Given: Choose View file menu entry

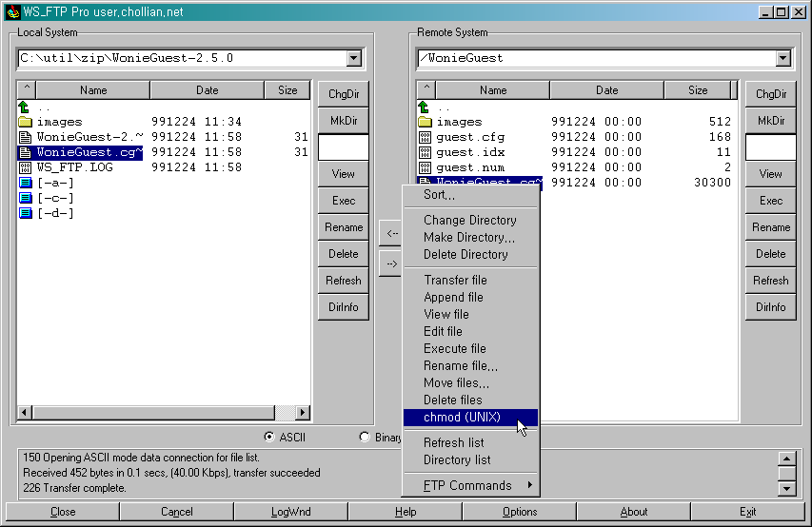Looking at the screenshot, I should [471, 314].
